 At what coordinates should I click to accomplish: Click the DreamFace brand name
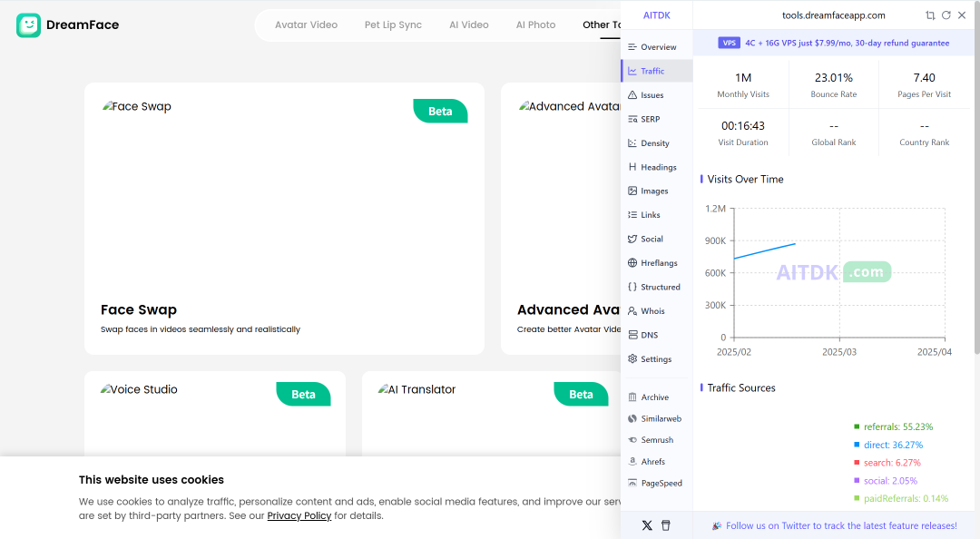click(x=83, y=25)
